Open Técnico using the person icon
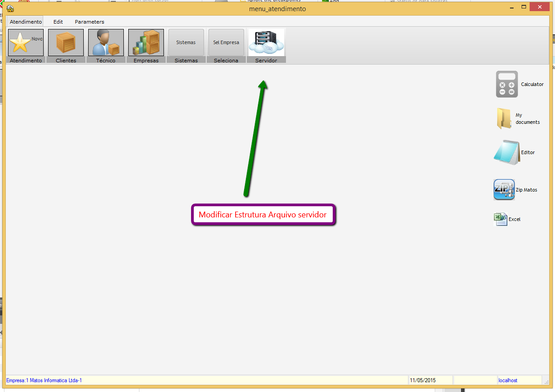555x392 pixels. pos(106,42)
